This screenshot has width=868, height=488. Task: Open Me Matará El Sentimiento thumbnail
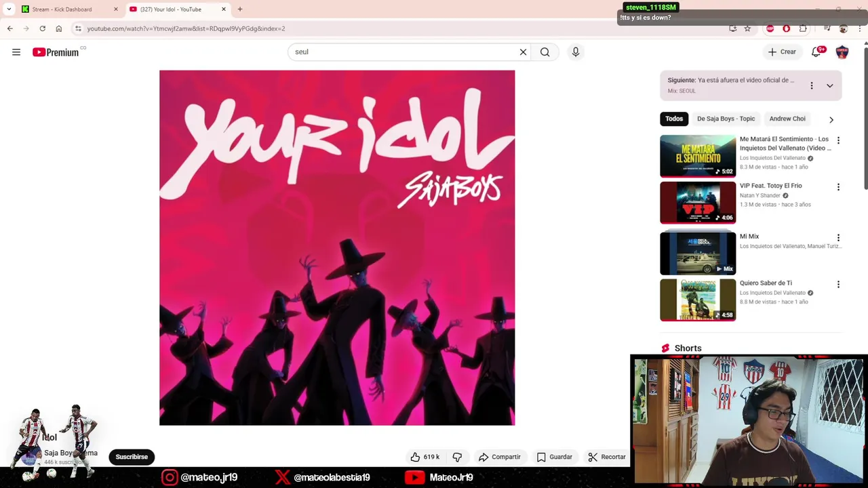pyautogui.click(x=698, y=156)
